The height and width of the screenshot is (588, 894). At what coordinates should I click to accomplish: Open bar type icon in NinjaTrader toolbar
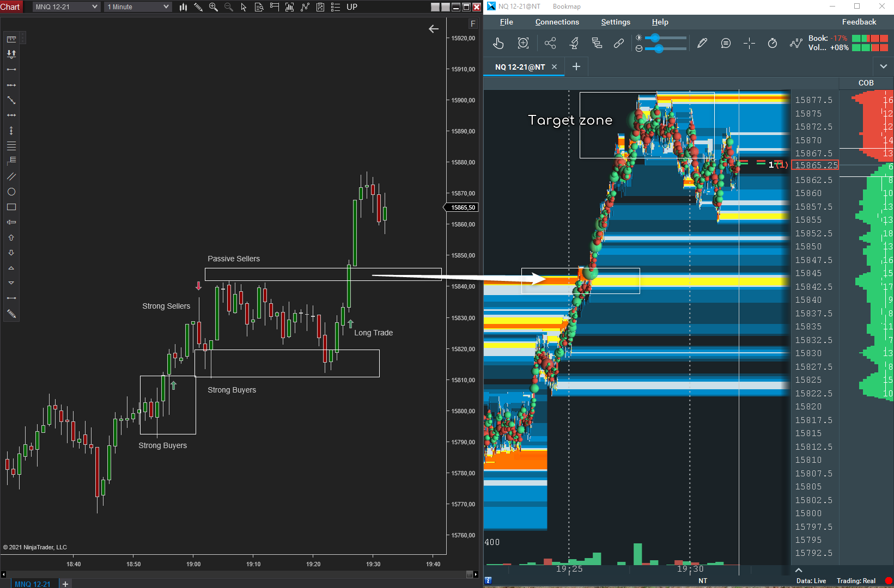183,7
